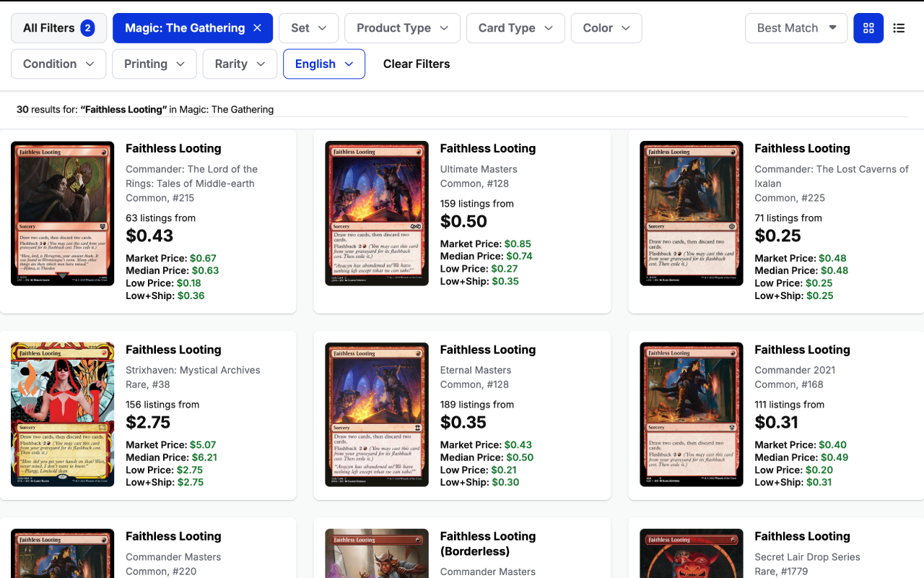
Task: Open the Color filter dropdown
Action: point(606,28)
